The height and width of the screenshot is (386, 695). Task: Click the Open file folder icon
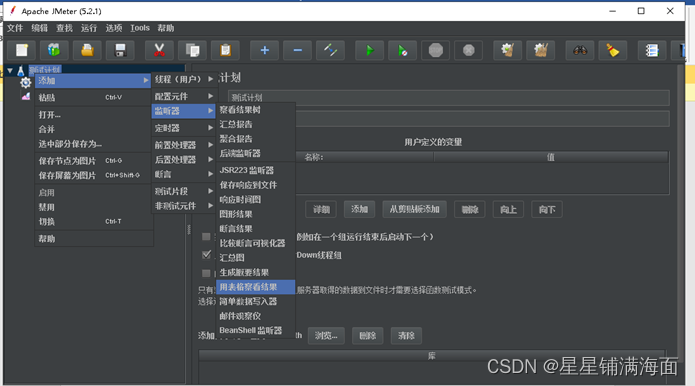(x=87, y=51)
